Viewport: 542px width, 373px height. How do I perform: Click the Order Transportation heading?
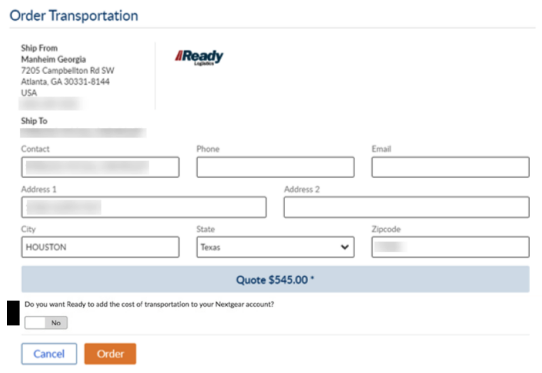(x=74, y=16)
